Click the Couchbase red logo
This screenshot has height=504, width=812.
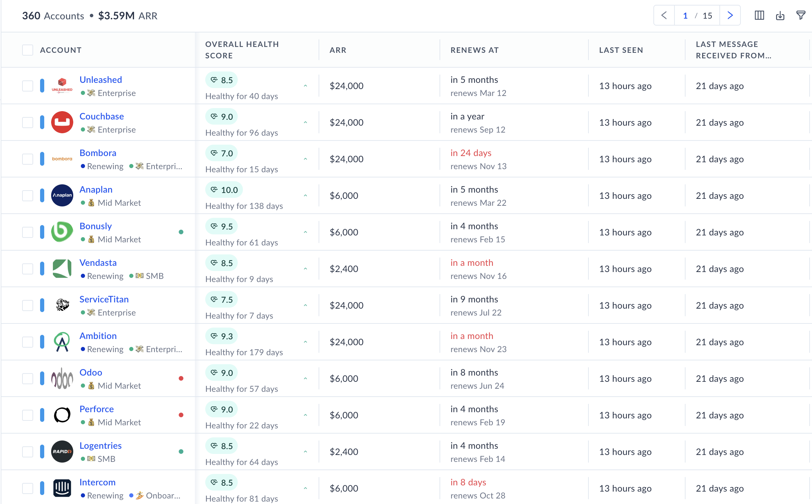tap(62, 122)
